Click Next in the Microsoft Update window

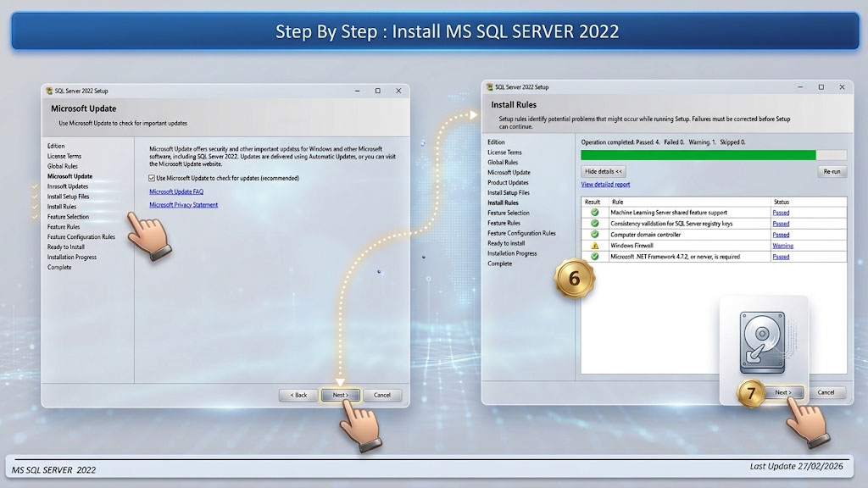tap(341, 395)
